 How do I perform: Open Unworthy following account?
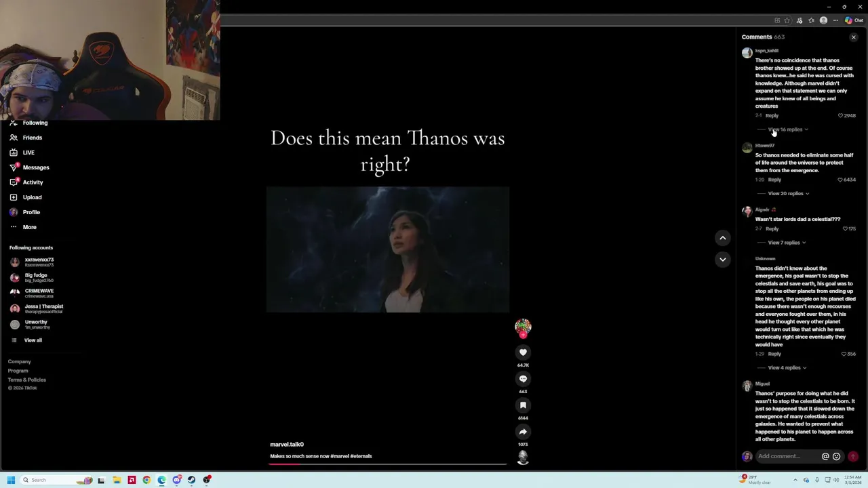(31, 325)
